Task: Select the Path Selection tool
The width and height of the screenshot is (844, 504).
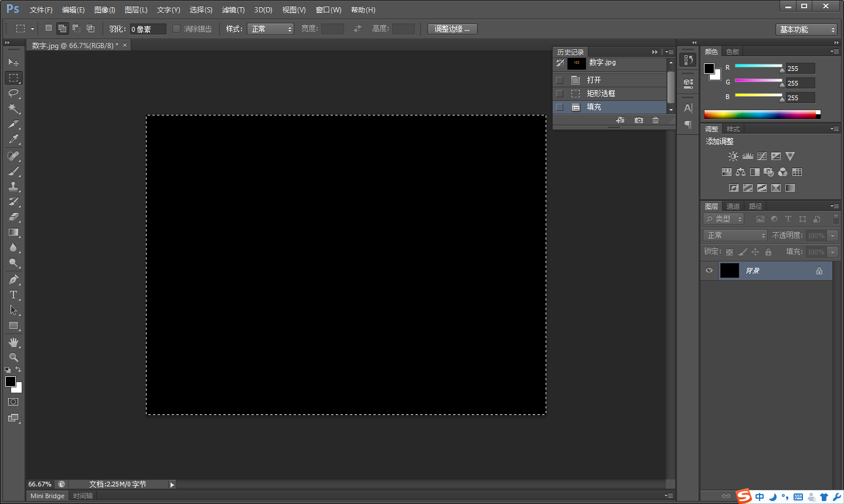Action: pyautogui.click(x=13, y=310)
